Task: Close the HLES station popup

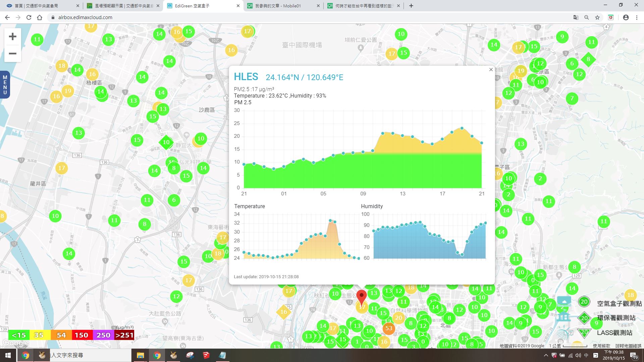Action: coord(491,70)
